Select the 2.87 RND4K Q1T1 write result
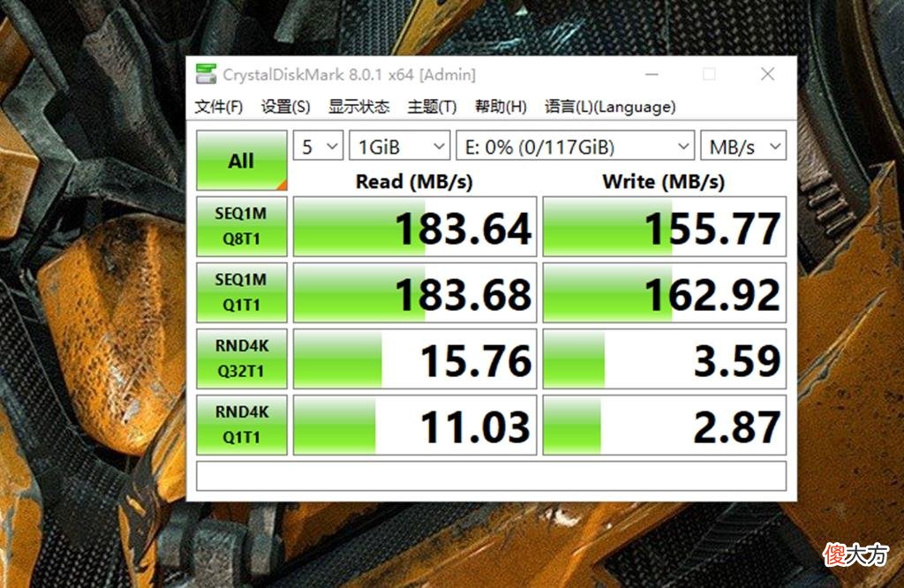This screenshot has height=588, width=904. click(664, 425)
